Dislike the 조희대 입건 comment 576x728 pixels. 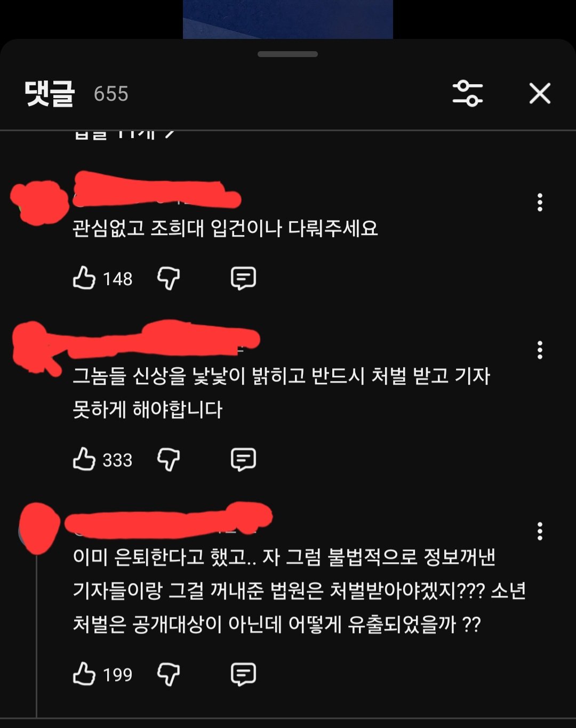(x=169, y=278)
